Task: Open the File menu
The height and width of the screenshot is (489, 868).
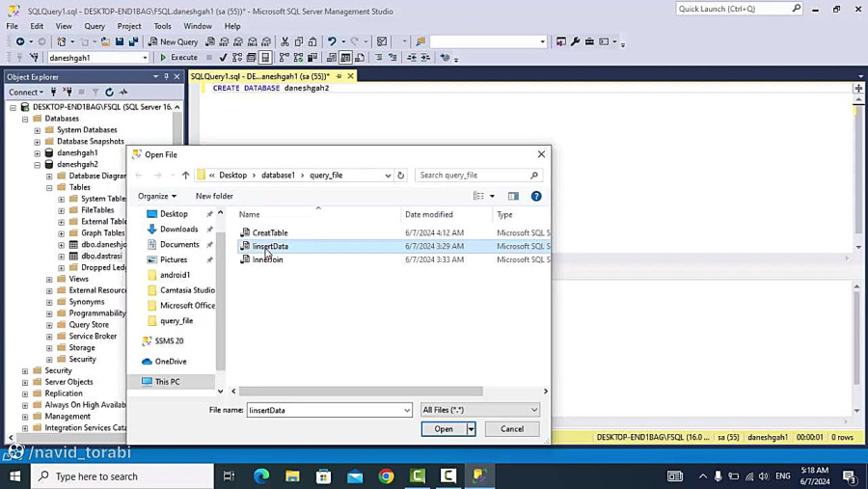Action: (12, 26)
